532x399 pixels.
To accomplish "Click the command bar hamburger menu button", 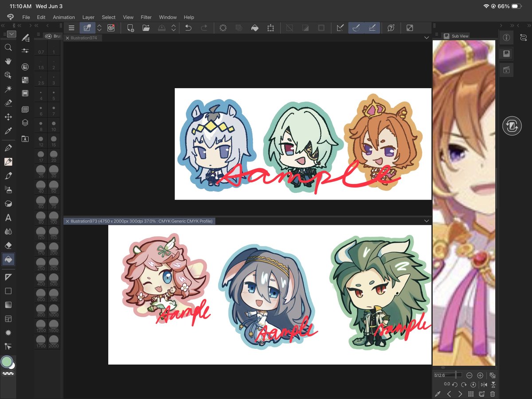I will pos(71,28).
